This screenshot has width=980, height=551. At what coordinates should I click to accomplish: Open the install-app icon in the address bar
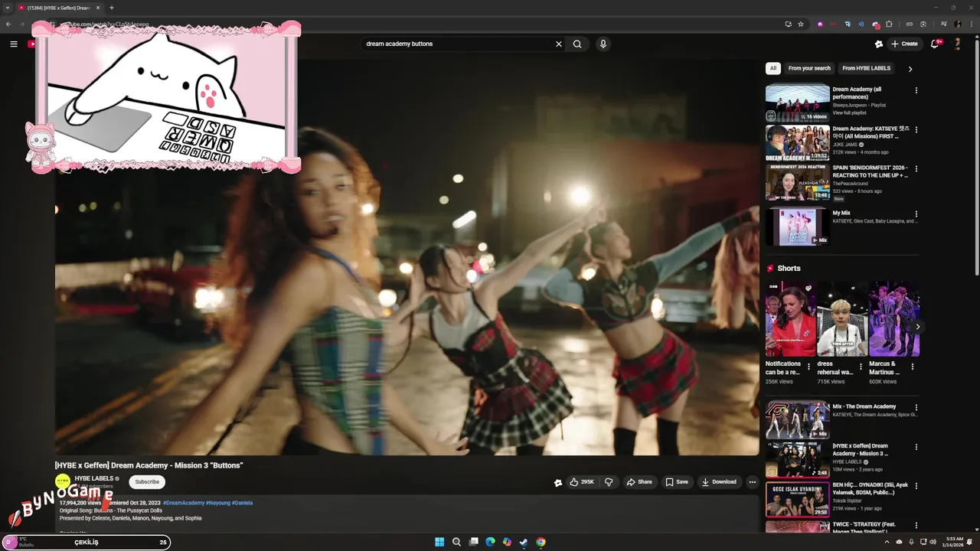click(x=788, y=24)
